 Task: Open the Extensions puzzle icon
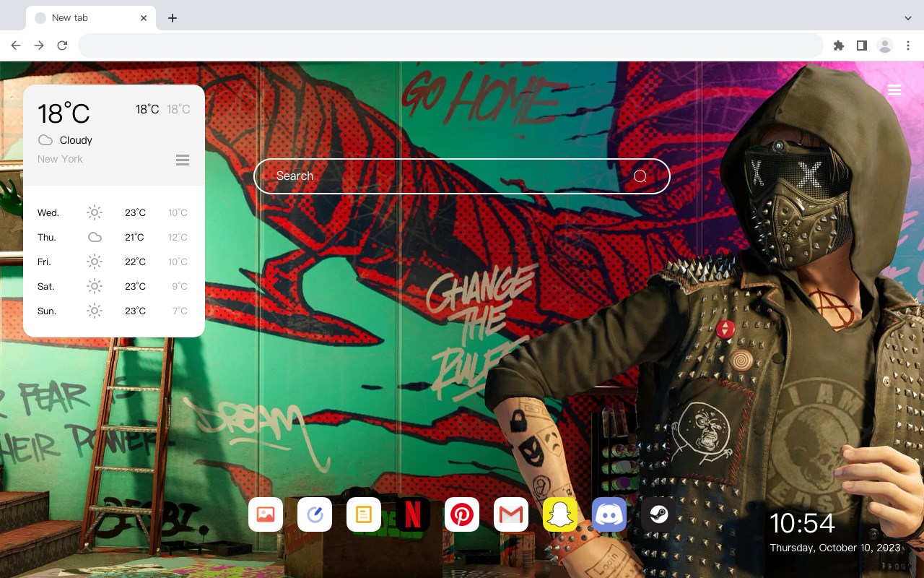click(838, 46)
